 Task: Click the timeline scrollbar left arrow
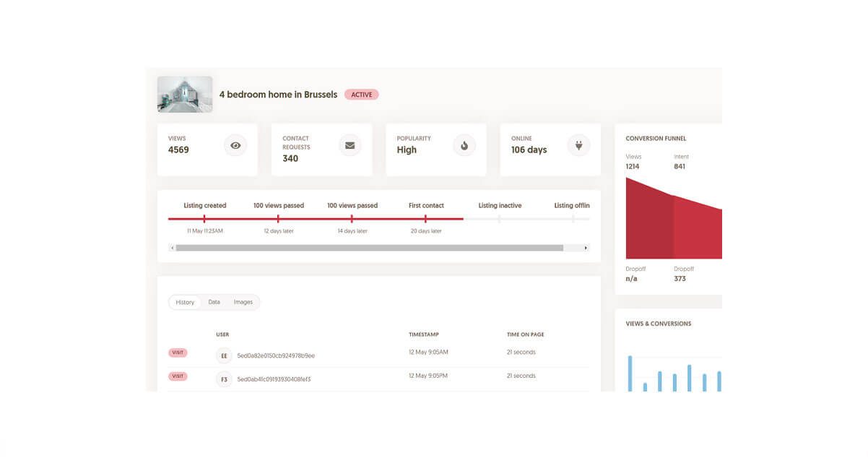[172, 248]
